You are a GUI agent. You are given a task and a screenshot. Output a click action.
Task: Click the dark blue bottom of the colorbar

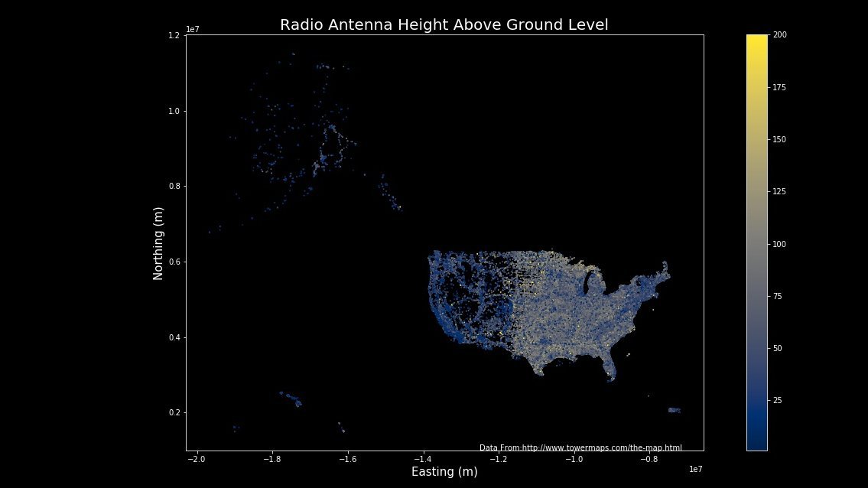click(756, 445)
